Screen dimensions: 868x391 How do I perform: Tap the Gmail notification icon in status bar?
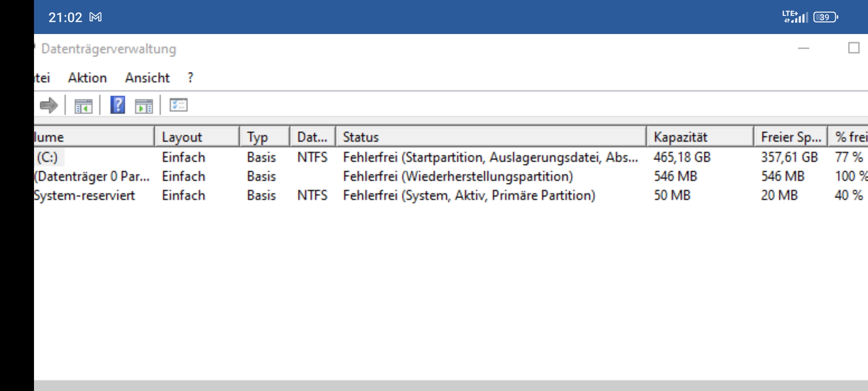pos(95,17)
